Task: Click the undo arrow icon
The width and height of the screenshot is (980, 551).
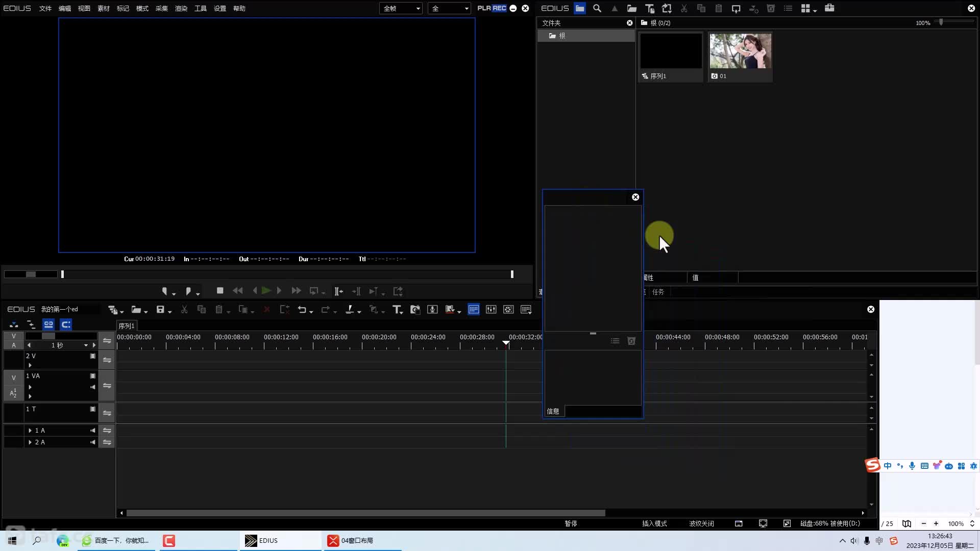Action: 302,310
